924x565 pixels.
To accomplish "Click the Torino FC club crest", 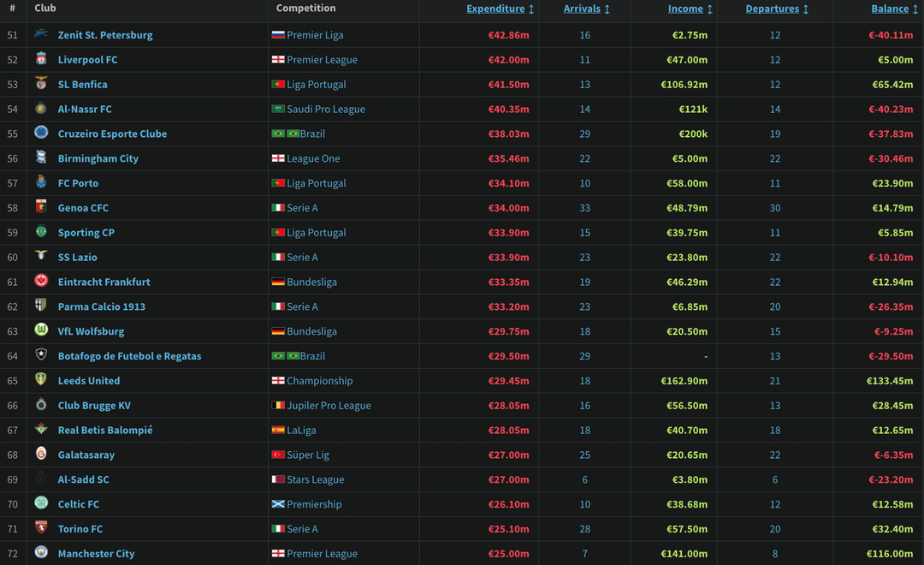I will click(x=41, y=527).
